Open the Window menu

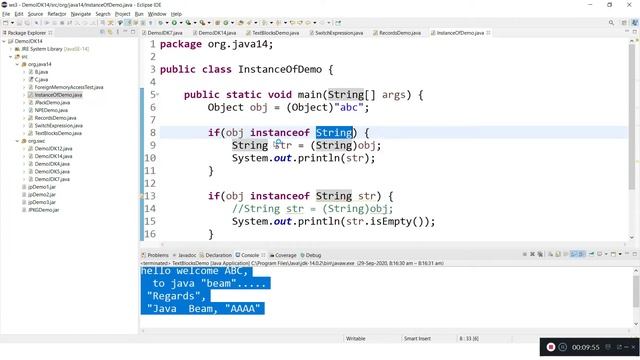[157, 14]
